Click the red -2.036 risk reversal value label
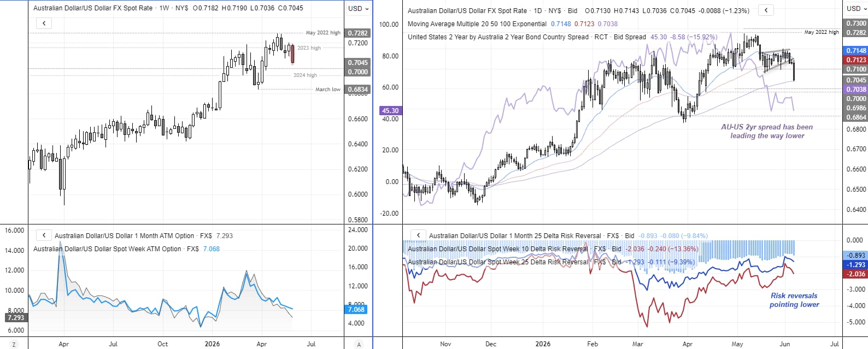Viewport: 868px width, 349px height. pyautogui.click(x=856, y=274)
